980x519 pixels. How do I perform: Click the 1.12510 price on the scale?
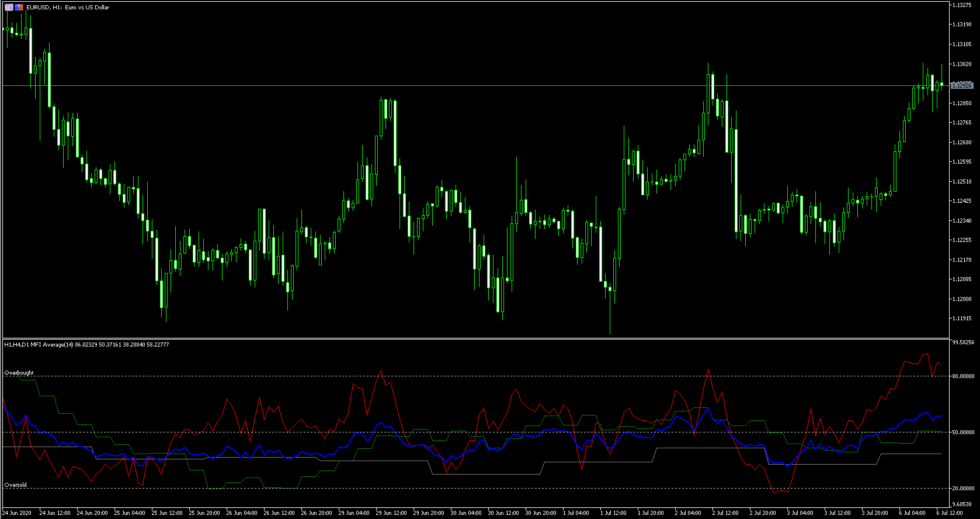click(962, 182)
